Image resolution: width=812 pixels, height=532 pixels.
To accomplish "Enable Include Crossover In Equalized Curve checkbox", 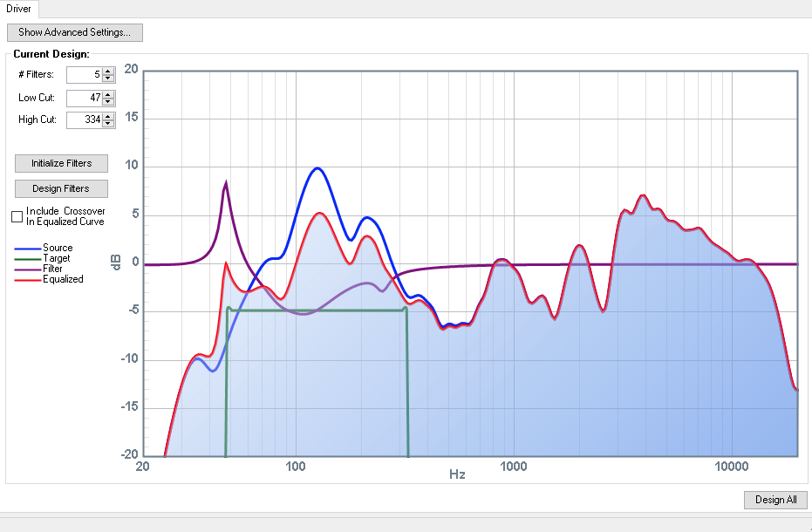I will pyautogui.click(x=17, y=216).
